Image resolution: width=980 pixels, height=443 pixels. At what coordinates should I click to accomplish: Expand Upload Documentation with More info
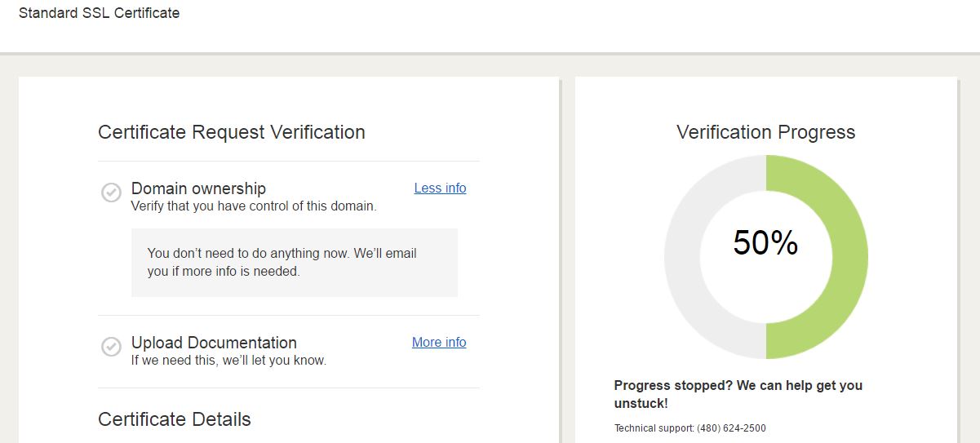point(439,342)
